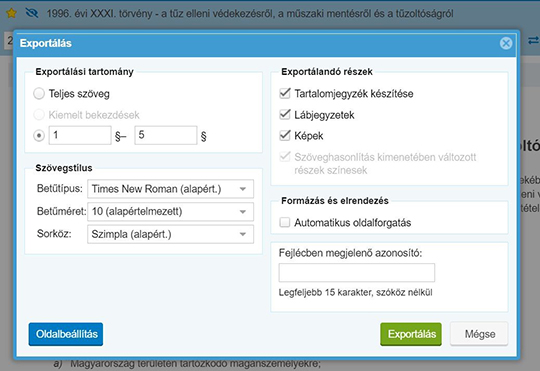This screenshot has height=371, width=540.
Task: Expand the Betűméret size dropdown
Action: (170, 212)
